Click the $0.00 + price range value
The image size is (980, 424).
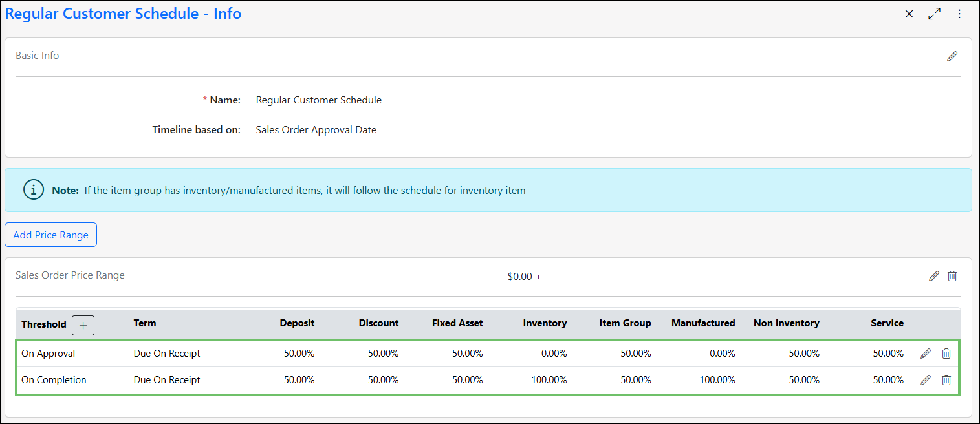[x=525, y=277]
